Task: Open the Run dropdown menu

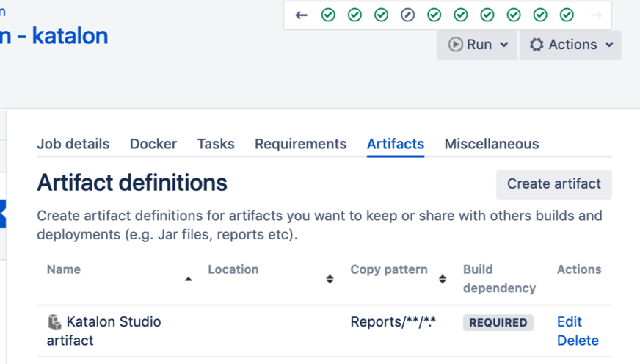Action: click(x=504, y=45)
